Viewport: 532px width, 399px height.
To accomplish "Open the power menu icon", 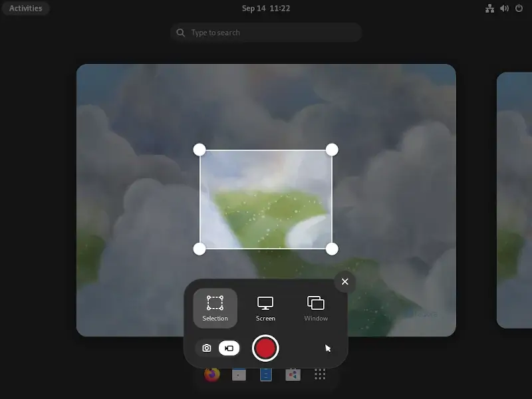I will coord(519,8).
